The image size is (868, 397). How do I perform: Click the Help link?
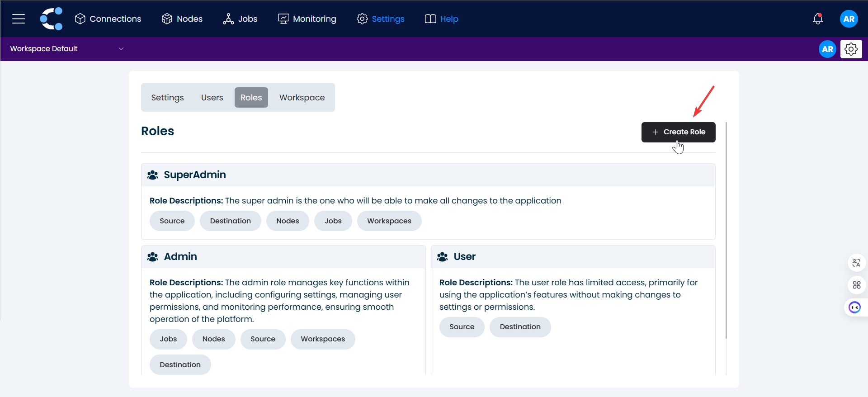point(442,19)
